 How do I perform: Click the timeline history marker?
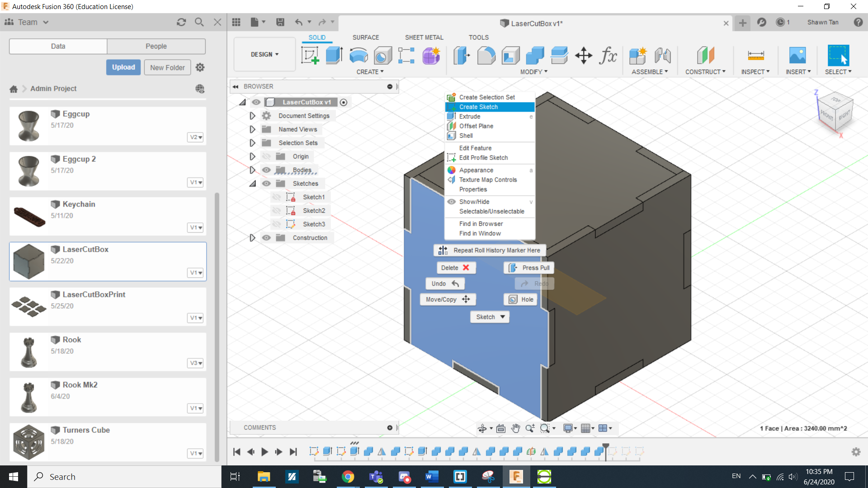606,451
